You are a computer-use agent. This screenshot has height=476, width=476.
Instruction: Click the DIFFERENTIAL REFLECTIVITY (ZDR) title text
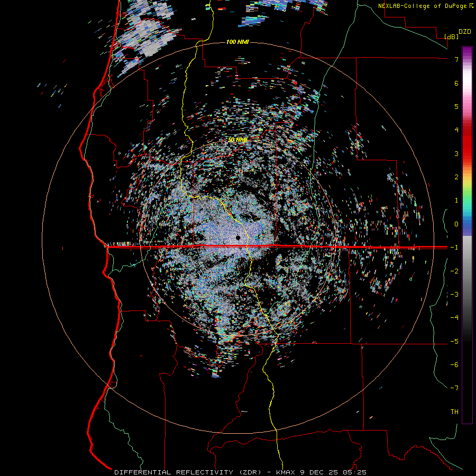point(188,472)
